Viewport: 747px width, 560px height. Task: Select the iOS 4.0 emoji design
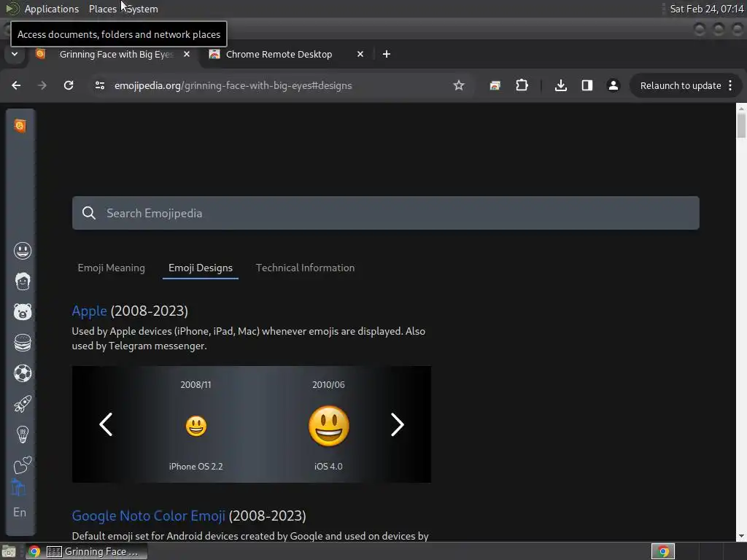pyautogui.click(x=329, y=426)
